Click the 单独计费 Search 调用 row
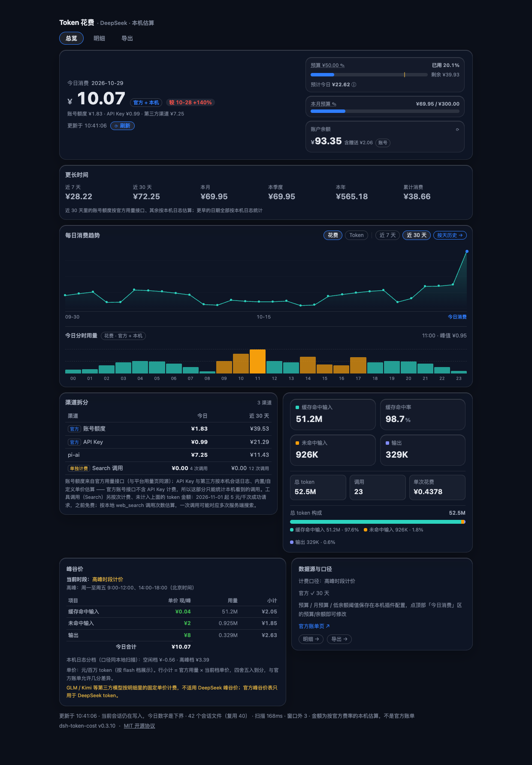The image size is (532, 765). (x=168, y=468)
